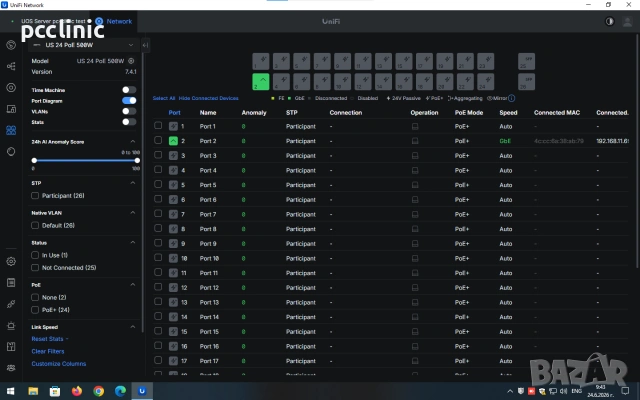The width and height of the screenshot is (640, 400).
Task: Open the UniFi Devices icon in sidebar
Action: pyautogui.click(x=11, y=87)
